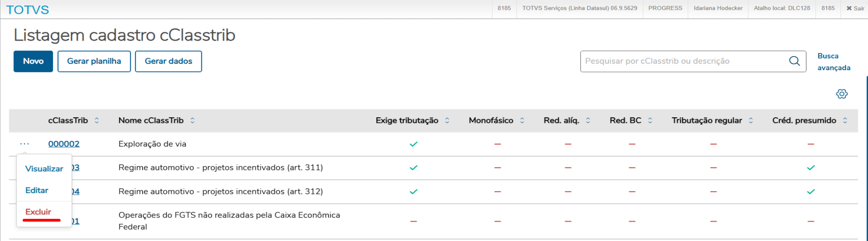Sort by Red. BC column arrows
The width and height of the screenshot is (868, 241).
point(650,120)
